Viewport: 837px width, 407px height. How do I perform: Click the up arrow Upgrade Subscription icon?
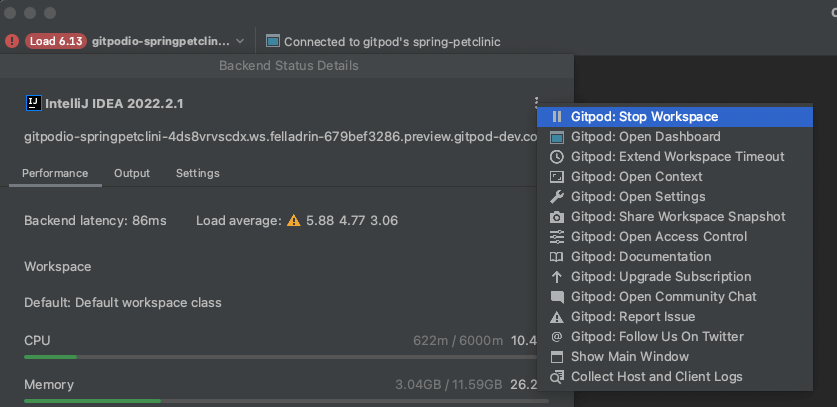(557, 277)
